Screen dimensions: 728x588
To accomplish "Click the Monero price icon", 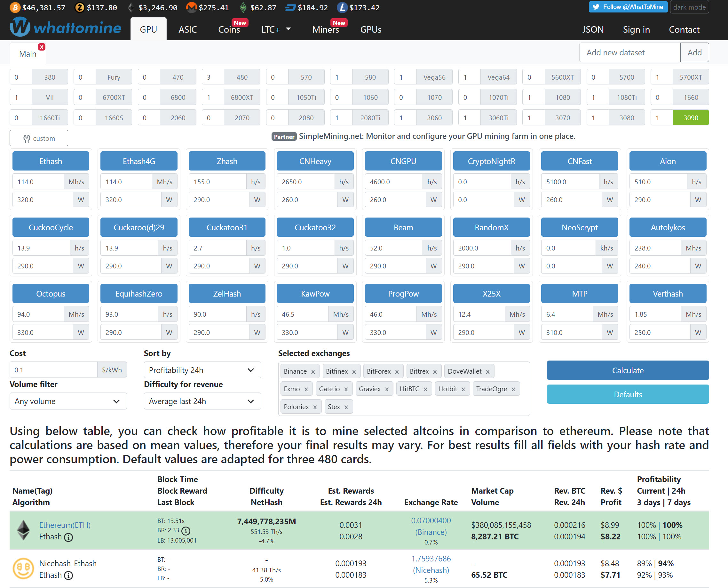I will tap(191, 7).
